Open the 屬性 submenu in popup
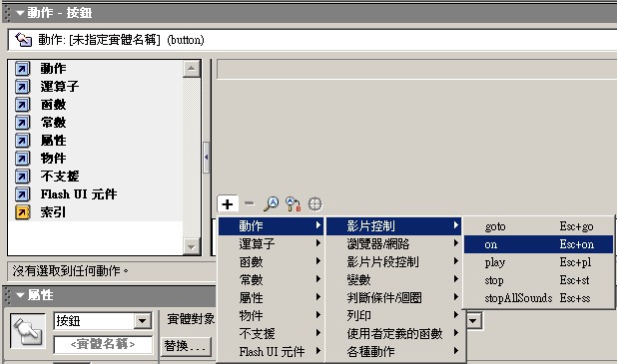Viewport: 617px width, 364px height. 272,297
